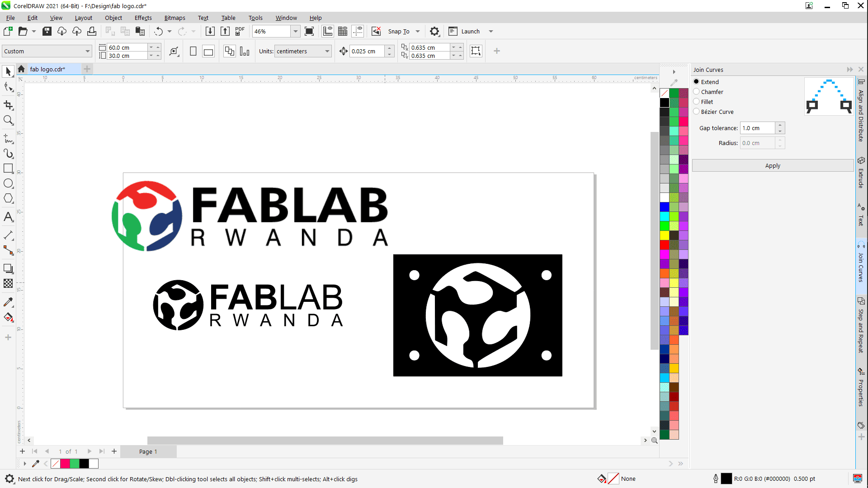Image resolution: width=868 pixels, height=488 pixels.
Task: Click the Print icon
Action: click(x=92, y=31)
